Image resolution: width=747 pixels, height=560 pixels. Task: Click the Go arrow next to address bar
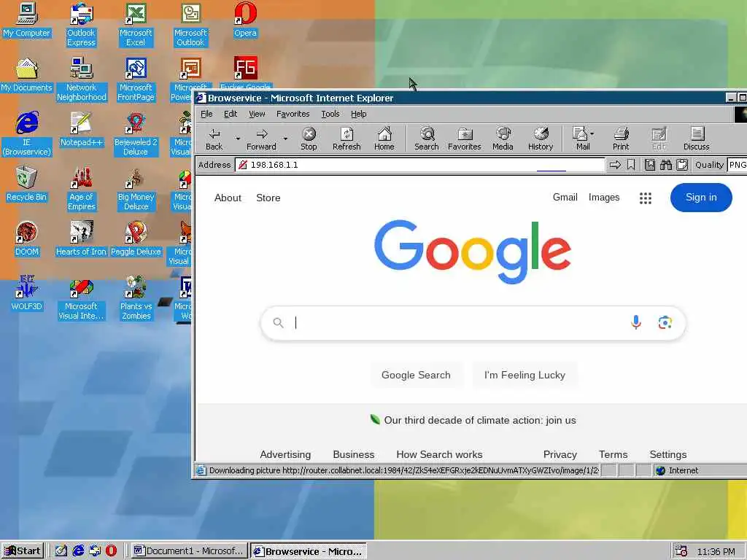coord(615,165)
